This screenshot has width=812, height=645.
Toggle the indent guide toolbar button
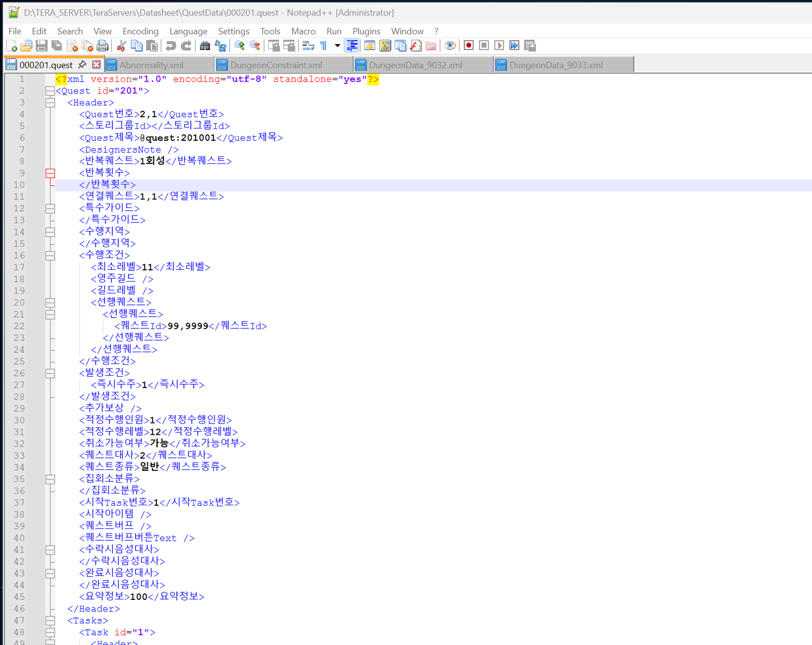click(x=352, y=46)
